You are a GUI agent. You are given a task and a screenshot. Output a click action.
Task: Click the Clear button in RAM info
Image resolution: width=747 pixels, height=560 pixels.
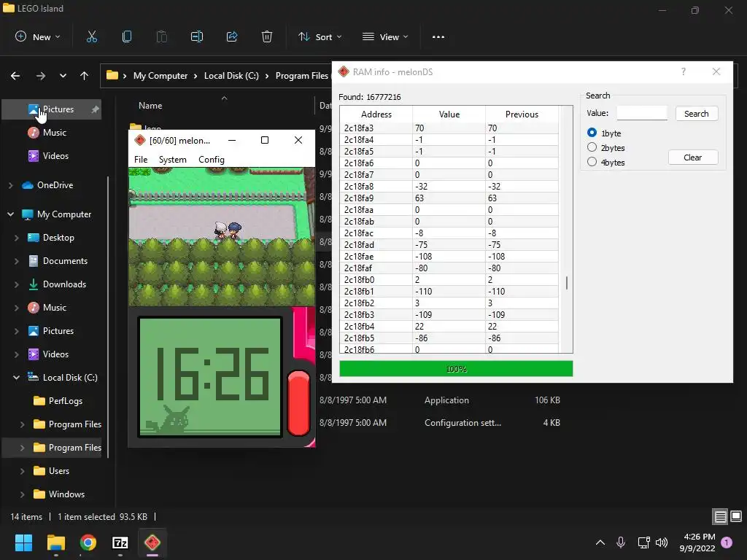pos(693,157)
